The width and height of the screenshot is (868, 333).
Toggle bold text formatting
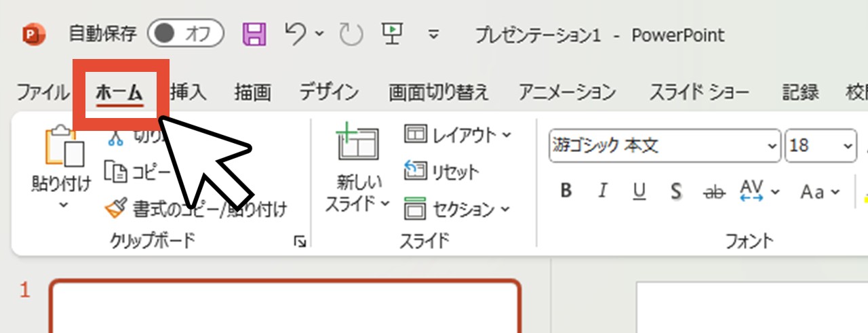tap(566, 192)
